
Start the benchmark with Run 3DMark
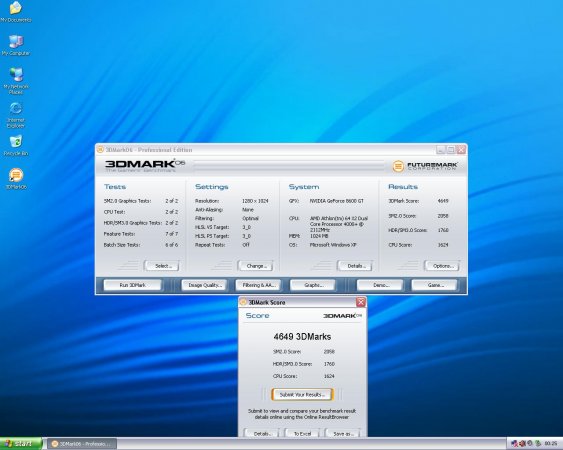point(132,285)
